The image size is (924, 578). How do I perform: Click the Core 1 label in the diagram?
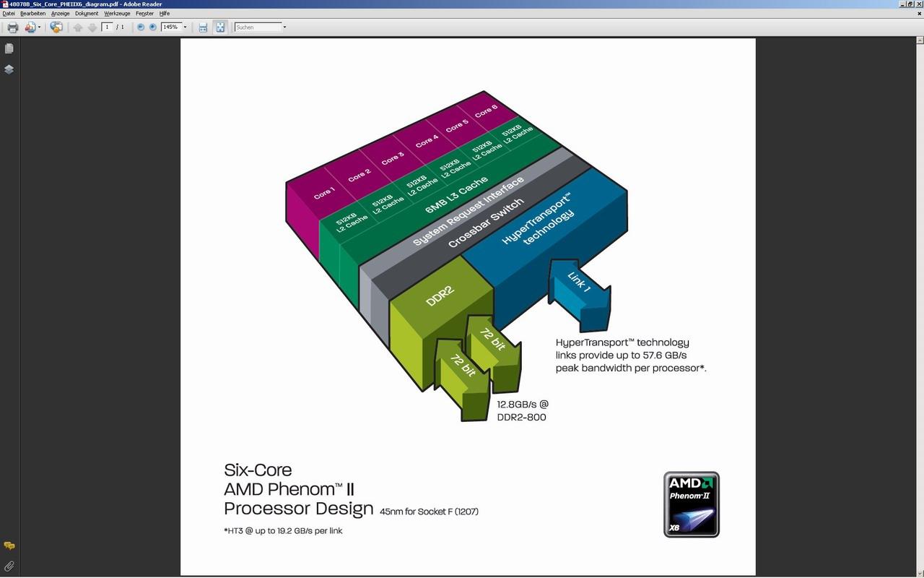(x=323, y=192)
